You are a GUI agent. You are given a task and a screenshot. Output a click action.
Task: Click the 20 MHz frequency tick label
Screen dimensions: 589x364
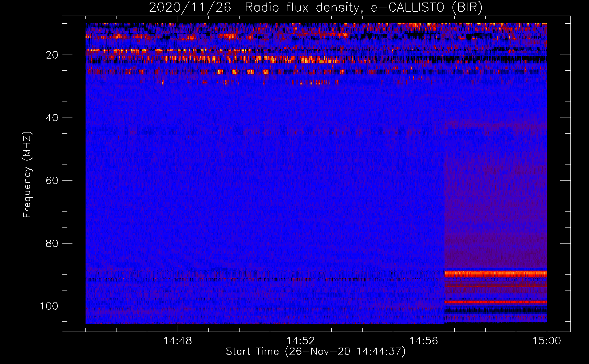point(52,55)
